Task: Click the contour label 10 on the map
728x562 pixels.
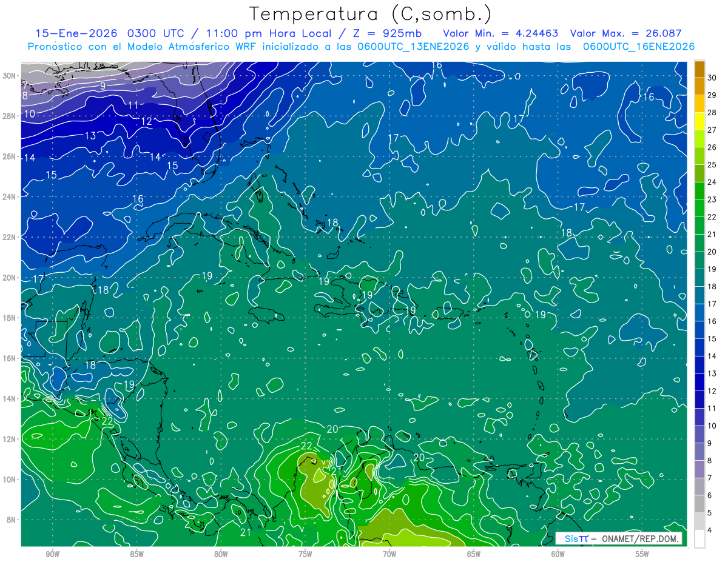Action: click(x=29, y=114)
